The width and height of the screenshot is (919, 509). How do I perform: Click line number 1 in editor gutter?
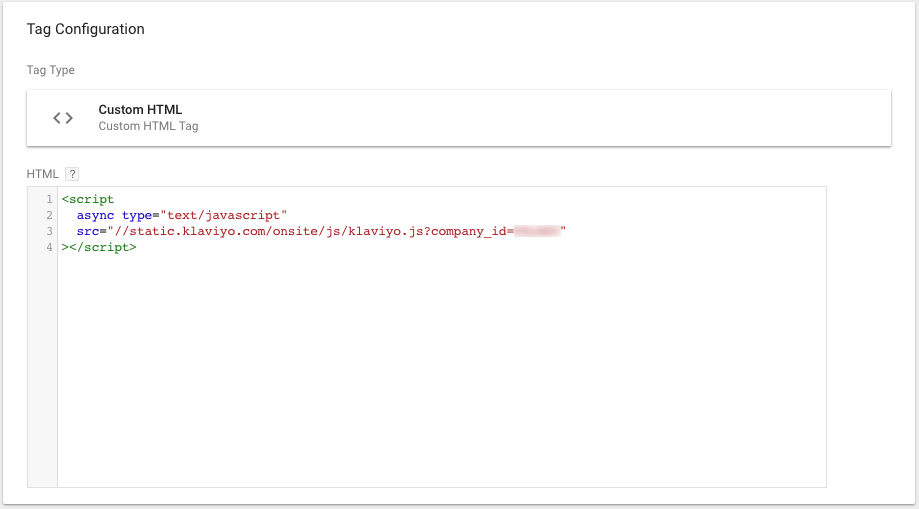tap(48, 200)
